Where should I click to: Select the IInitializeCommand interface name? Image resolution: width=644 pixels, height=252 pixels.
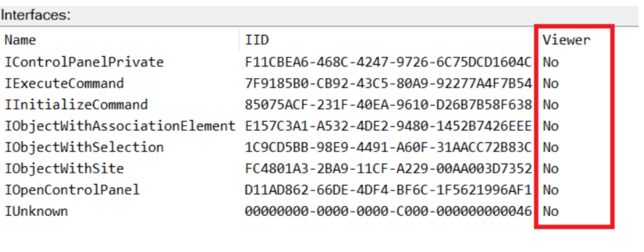pyautogui.click(x=76, y=105)
